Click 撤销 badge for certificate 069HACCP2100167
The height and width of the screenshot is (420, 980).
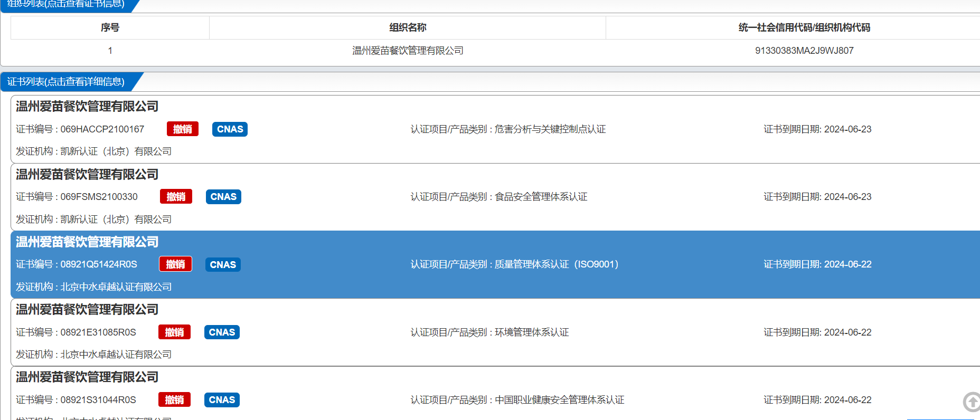[x=183, y=129]
